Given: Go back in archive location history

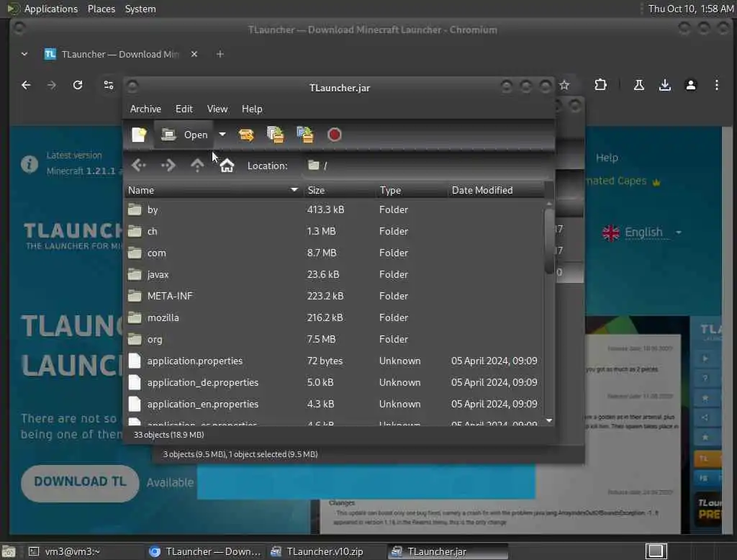Looking at the screenshot, I should pos(139,166).
